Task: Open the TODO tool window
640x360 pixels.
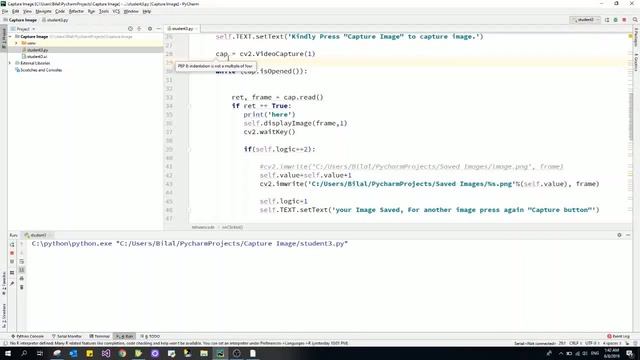Action: (x=150, y=337)
